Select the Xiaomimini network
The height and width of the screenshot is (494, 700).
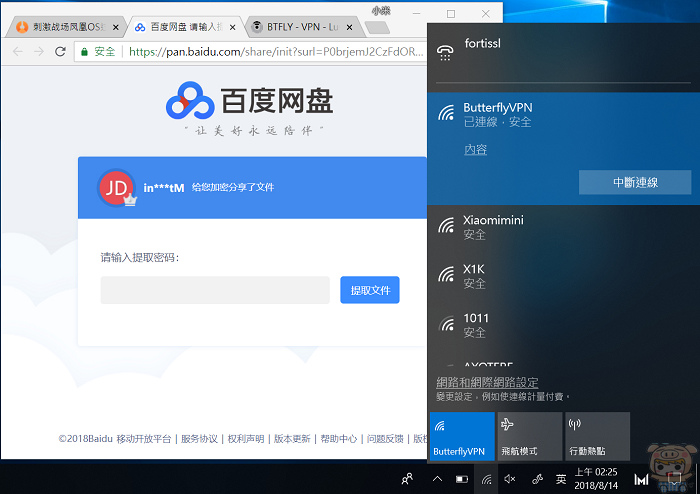(x=563, y=229)
